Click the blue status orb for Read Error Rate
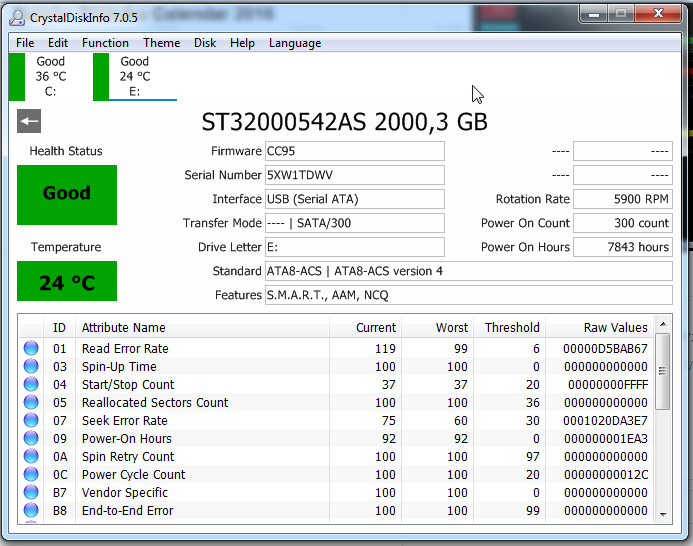The width and height of the screenshot is (693, 546). [x=31, y=348]
